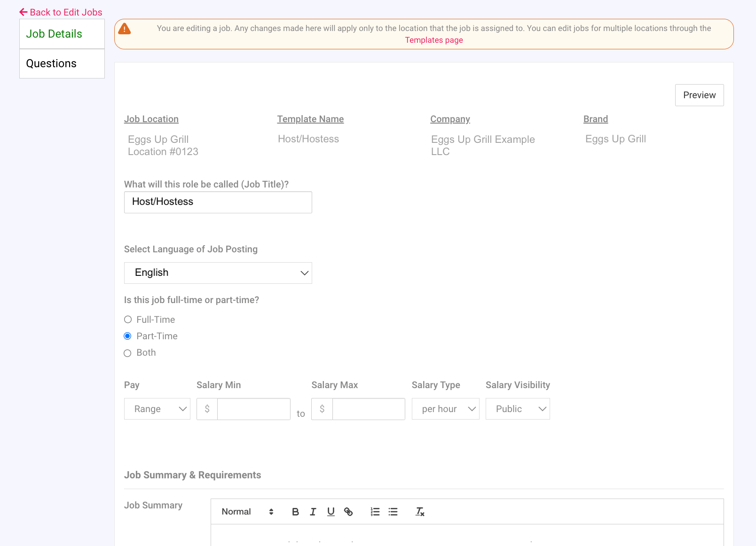Start a numbered list in the editor

375,512
